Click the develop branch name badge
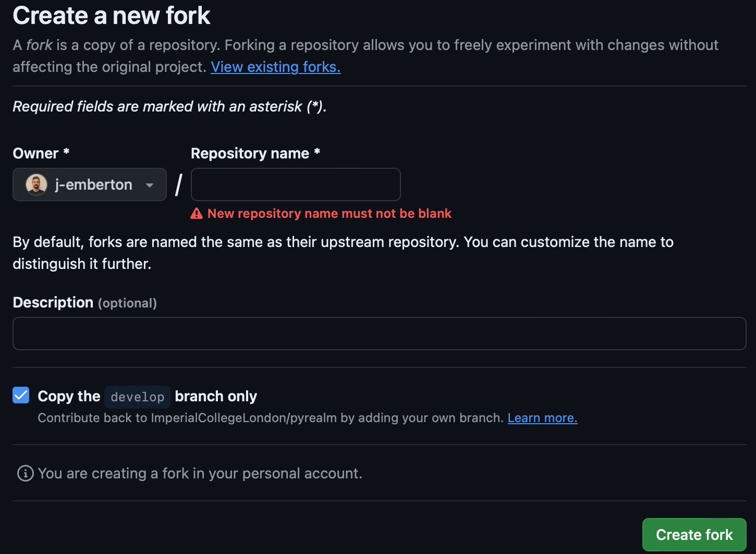Screen dimensions: 756x554 [138, 397]
